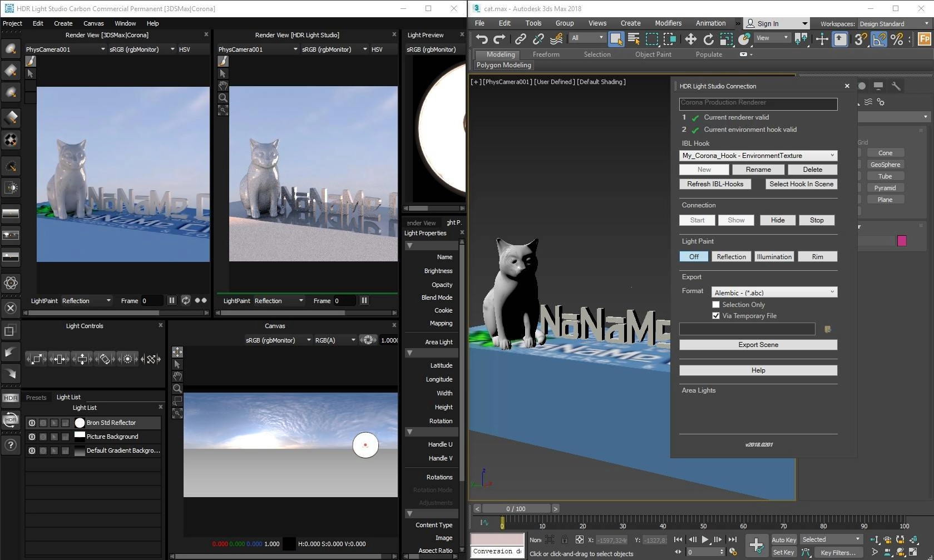Click the Auto Key button

point(784,540)
